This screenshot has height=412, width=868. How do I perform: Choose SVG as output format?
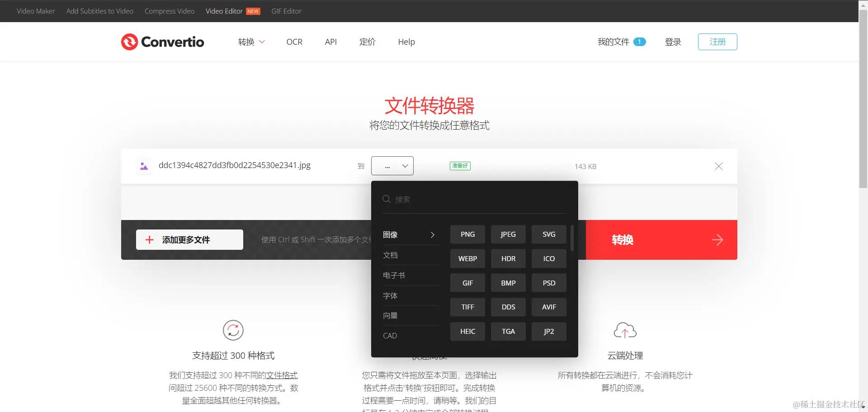click(549, 234)
